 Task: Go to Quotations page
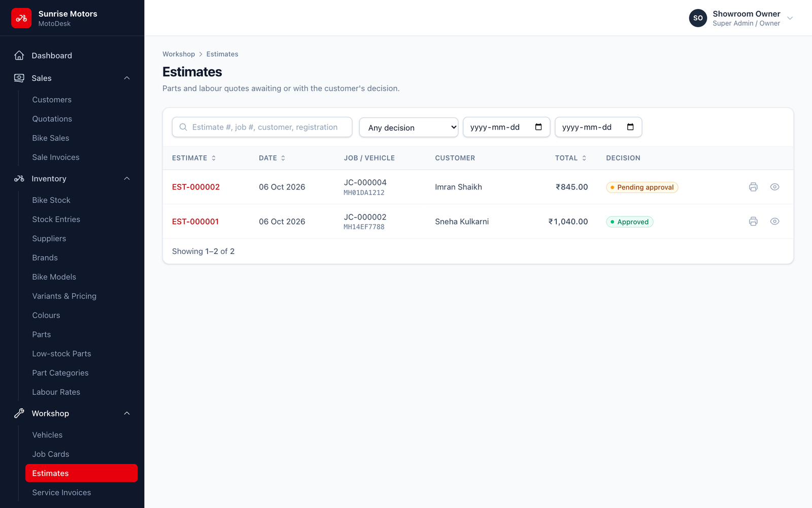coord(52,119)
